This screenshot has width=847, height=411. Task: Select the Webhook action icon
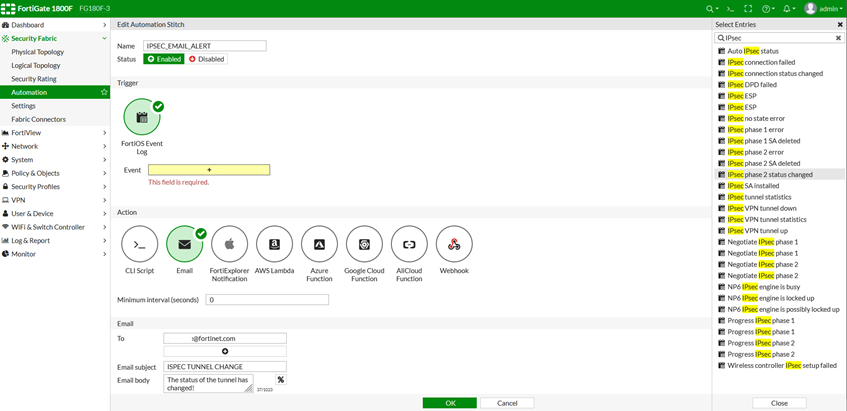click(454, 244)
